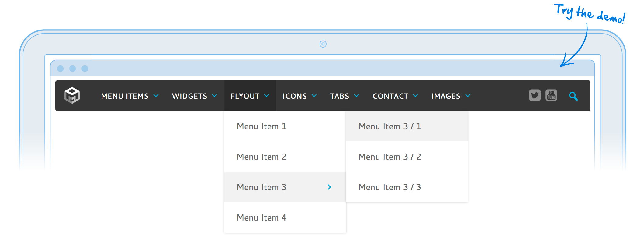Screen dimensions: 644x251
Task: Select submenu Menu Item 3 / 1
Action: click(x=390, y=126)
